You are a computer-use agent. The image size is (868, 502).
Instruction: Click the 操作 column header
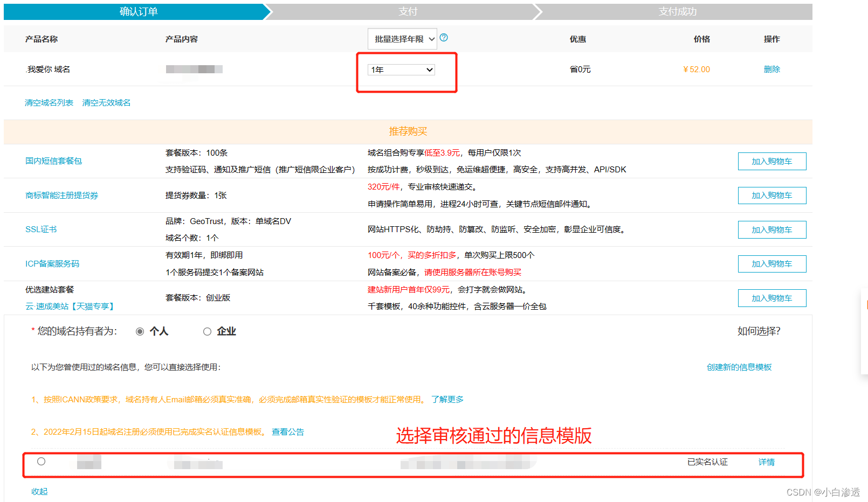[x=772, y=39]
